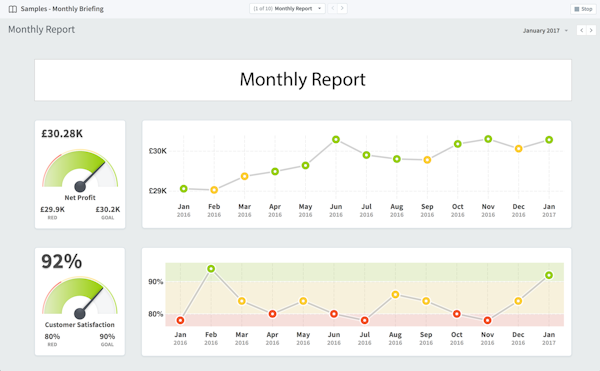Open the January 2017 period dropdown
This screenshot has width=600, height=371.
(545, 31)
